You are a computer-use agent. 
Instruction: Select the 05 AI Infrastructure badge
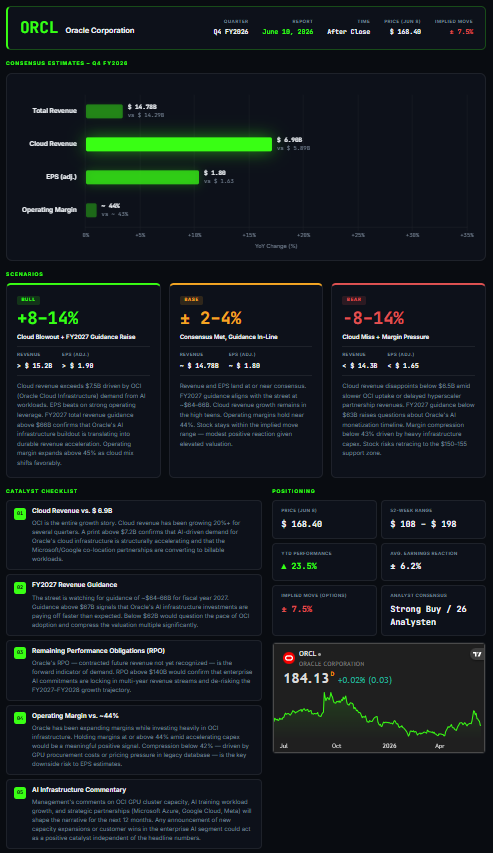(20, 792)
